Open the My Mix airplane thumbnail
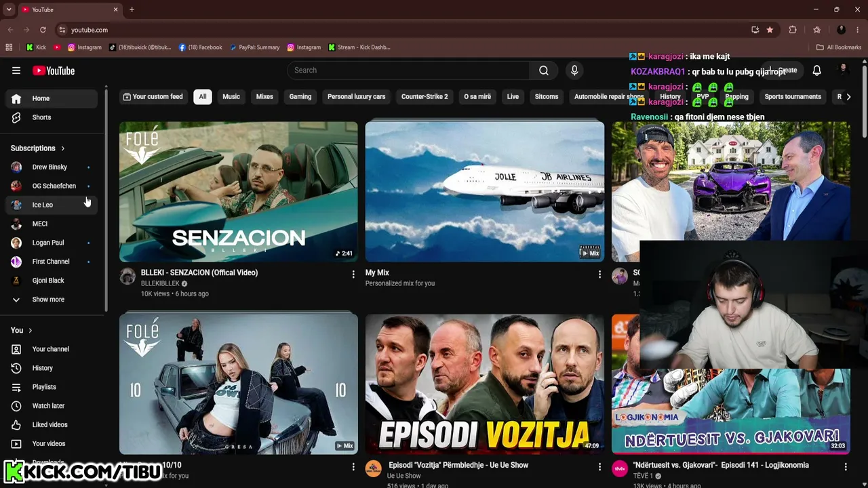This screenshot has height=488, width=868. [485, 192]
